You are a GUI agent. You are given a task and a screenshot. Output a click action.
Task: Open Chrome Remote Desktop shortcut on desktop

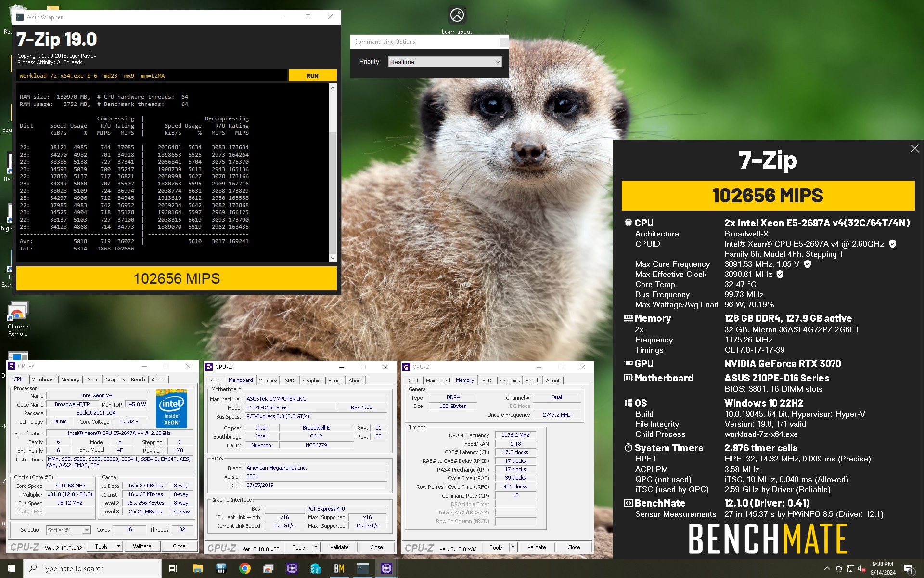pyautogui.click(x=18, y=319)
